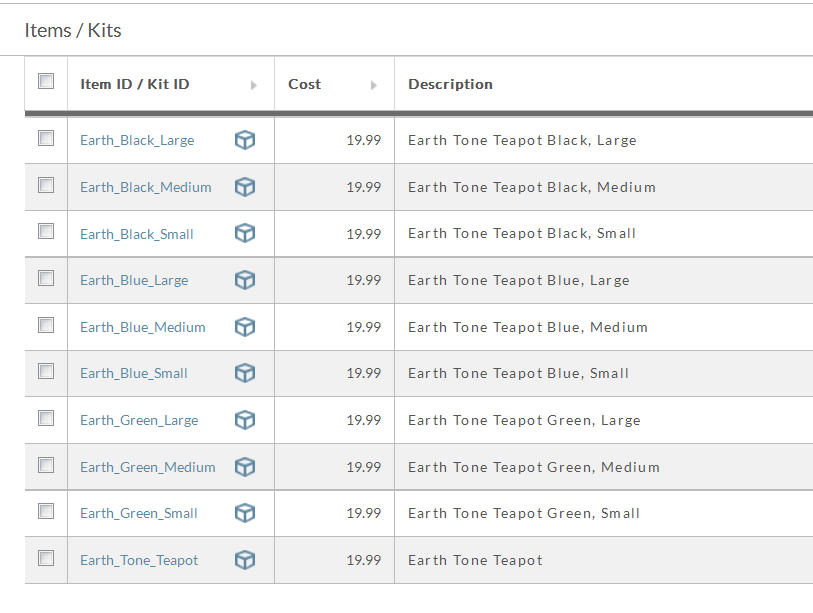Click description 'Earth Tone Teapot Black, Large'
Viewport: 813px width, 613px height.
tap(522, 140)
